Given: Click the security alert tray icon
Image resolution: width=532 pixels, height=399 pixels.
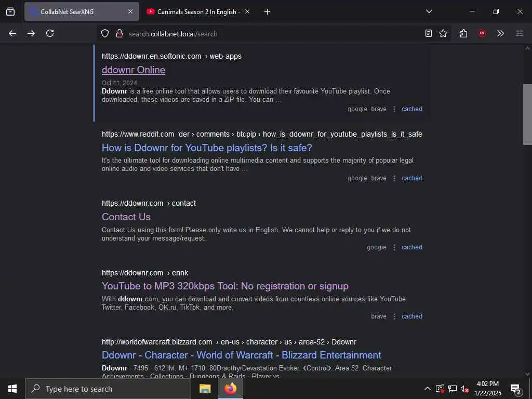Looking at the screenshot, I should 440,389.
